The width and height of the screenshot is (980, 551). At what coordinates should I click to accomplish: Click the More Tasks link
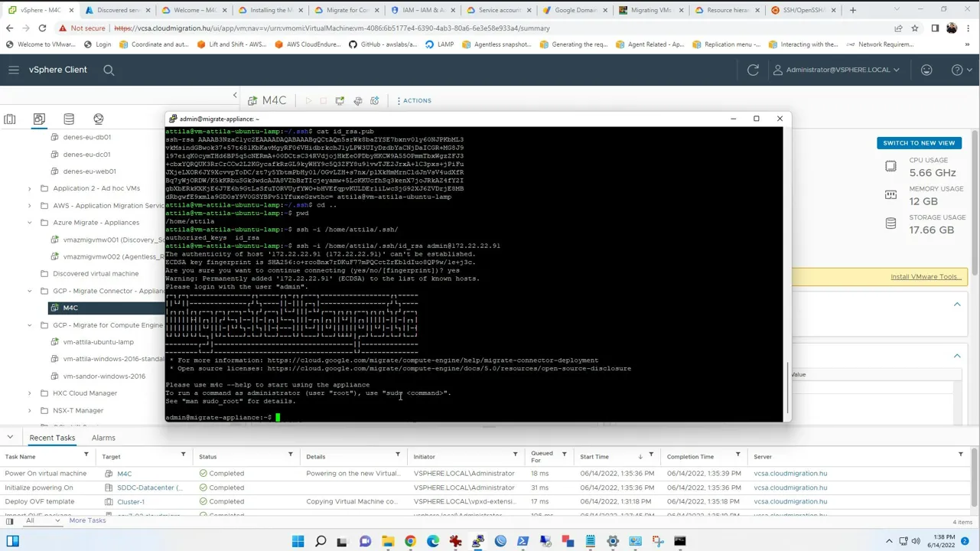click(87, 520)
